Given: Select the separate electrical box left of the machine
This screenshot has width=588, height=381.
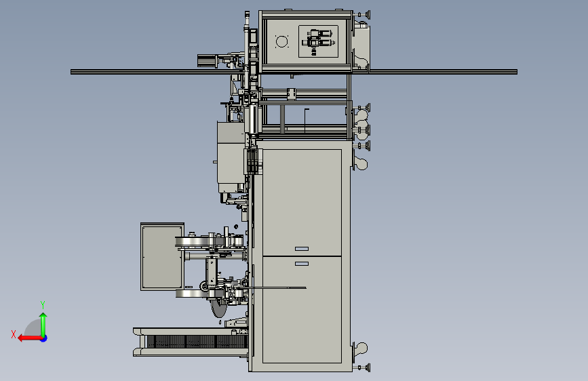Looking at the screenshot, I should 162,256.
